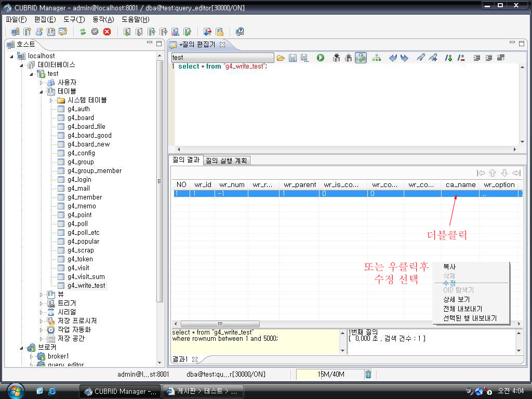Click the database check icon with green checkmark

(187, 32)
